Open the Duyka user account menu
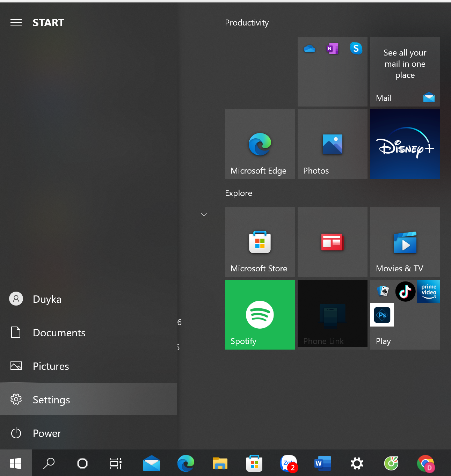 [x=88, y=299]
